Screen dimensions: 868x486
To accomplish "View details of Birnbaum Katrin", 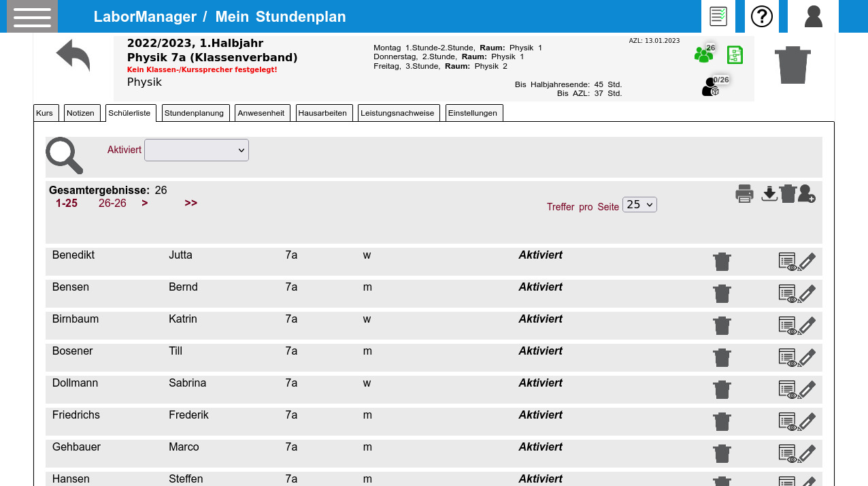I will click(788, 326).
